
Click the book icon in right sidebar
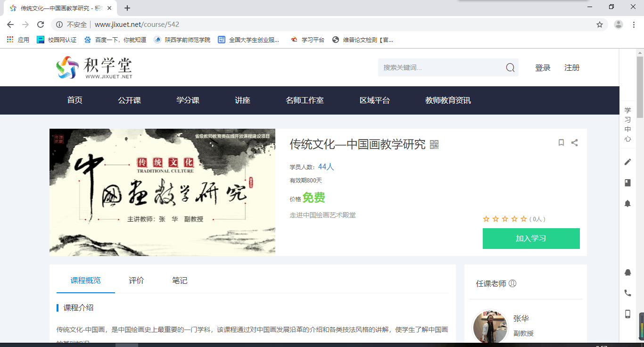pyautogui.click(x=627, y=182)
